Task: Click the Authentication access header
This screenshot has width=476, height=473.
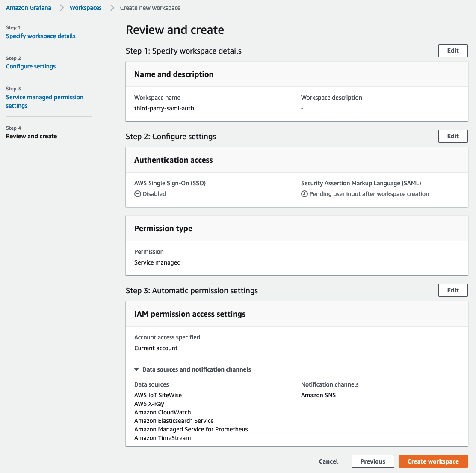Action: point(174,160)
